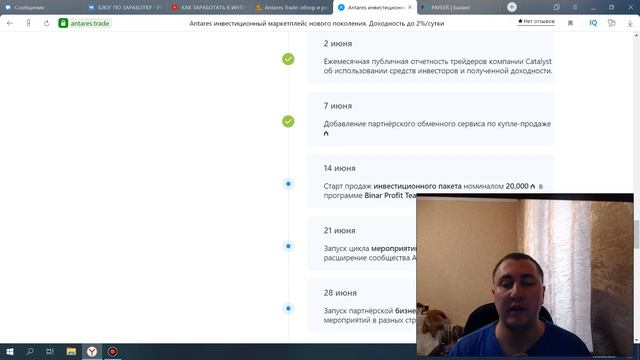Click the '20,000' nominal value
The height and width of the screenshot is (360, 640).
pos(517,186)
